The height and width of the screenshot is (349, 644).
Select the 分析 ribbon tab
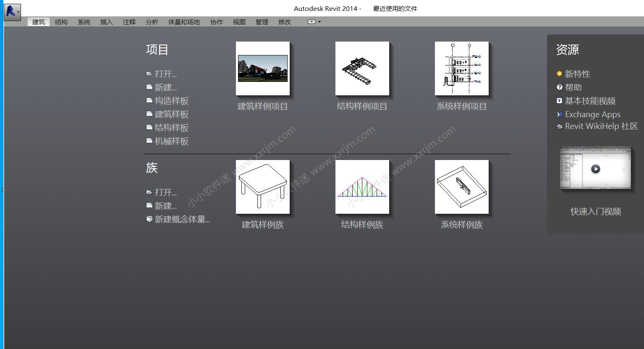click(x=152, y=22)
